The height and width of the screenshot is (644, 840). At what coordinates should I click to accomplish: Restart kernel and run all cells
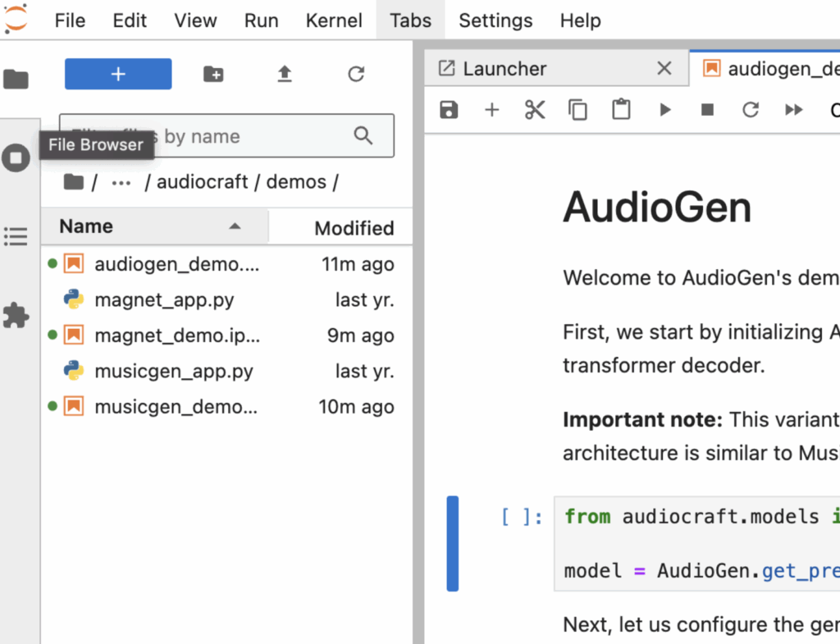793,109
